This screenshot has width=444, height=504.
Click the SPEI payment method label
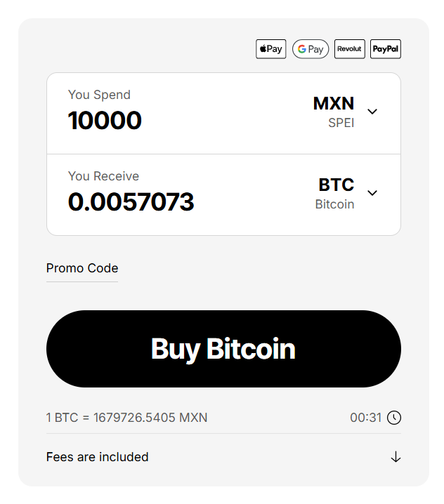point(341,123)
